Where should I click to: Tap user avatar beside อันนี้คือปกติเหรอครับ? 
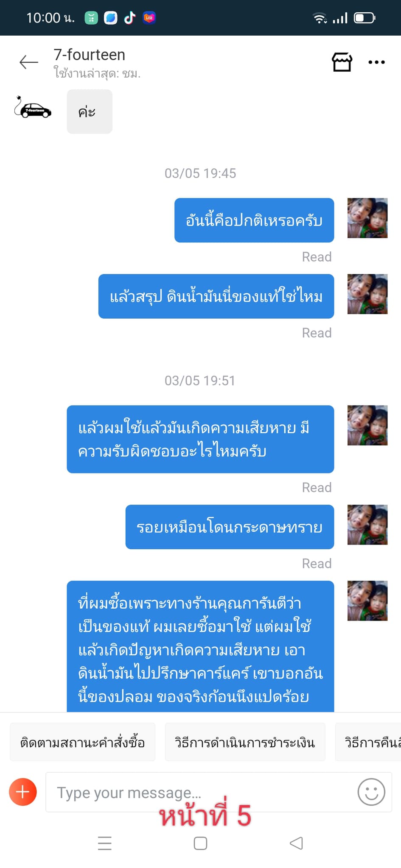point(367,218)
